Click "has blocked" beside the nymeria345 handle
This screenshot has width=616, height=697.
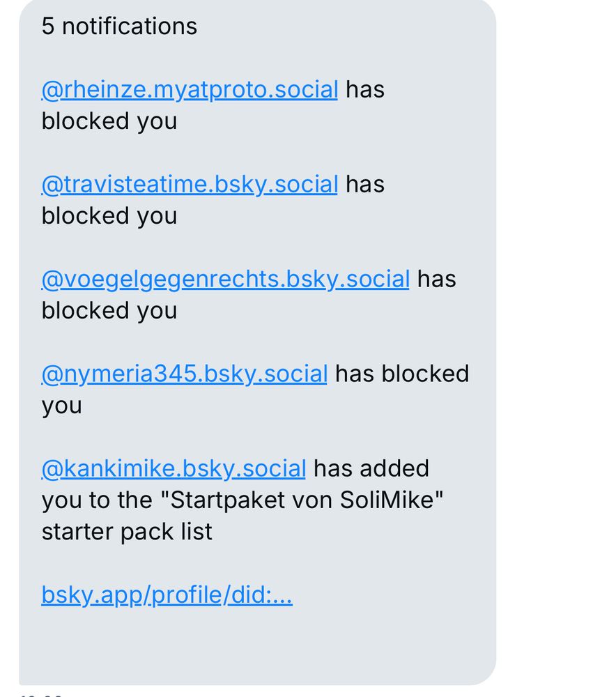(x=402, y=374)
